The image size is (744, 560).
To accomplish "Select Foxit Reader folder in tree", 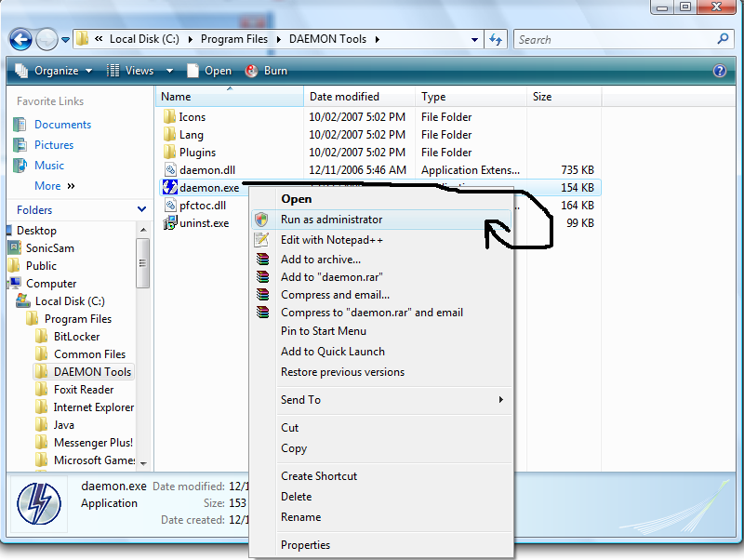I will coord(84,390).
